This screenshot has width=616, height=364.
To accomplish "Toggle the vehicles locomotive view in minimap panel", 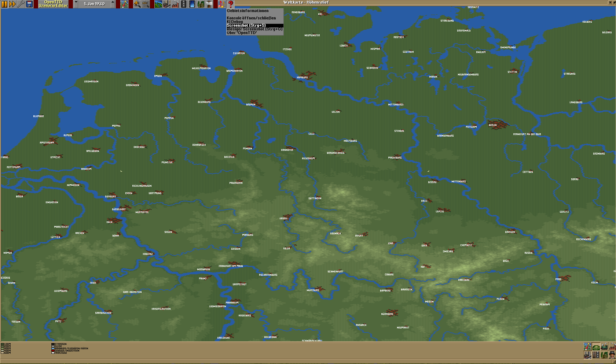I will (x=604, y=346).
